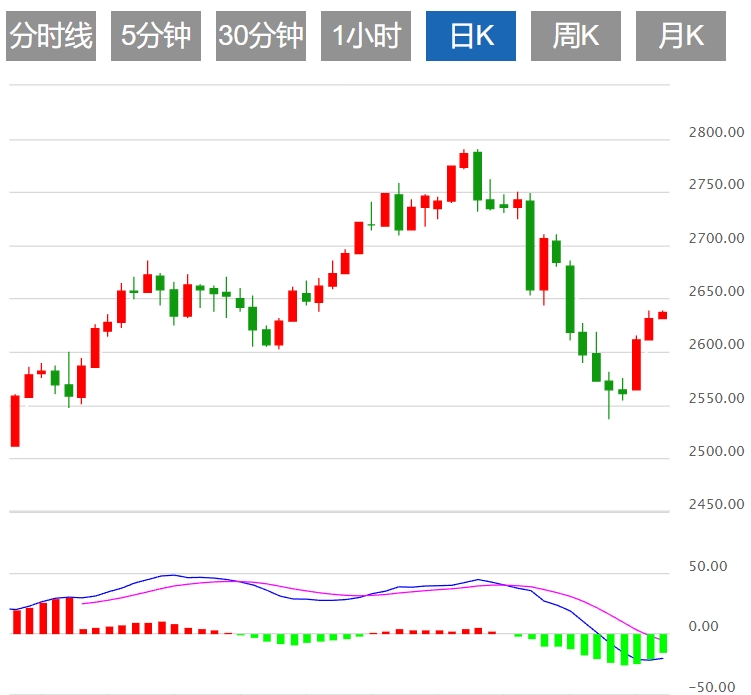Switch to the 月K monthly tab
Viewport: 751px width, 695px height.
[681, 36]
